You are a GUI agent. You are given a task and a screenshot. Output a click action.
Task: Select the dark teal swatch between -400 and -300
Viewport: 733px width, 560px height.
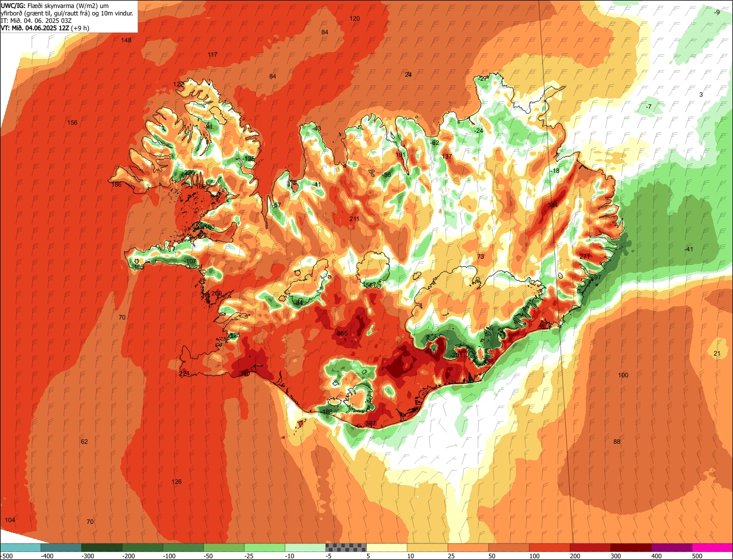click(61, 547)
